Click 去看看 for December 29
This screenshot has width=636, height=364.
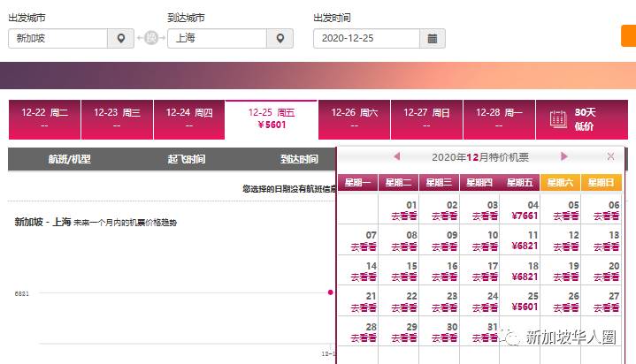[x=403, y=337]
